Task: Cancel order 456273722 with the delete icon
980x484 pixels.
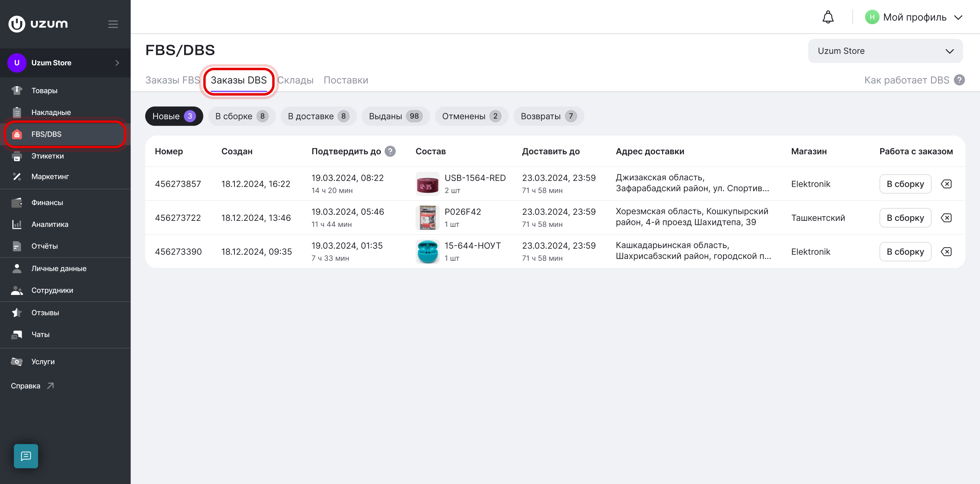Action: pyautogui.click(x=946, y=218)
